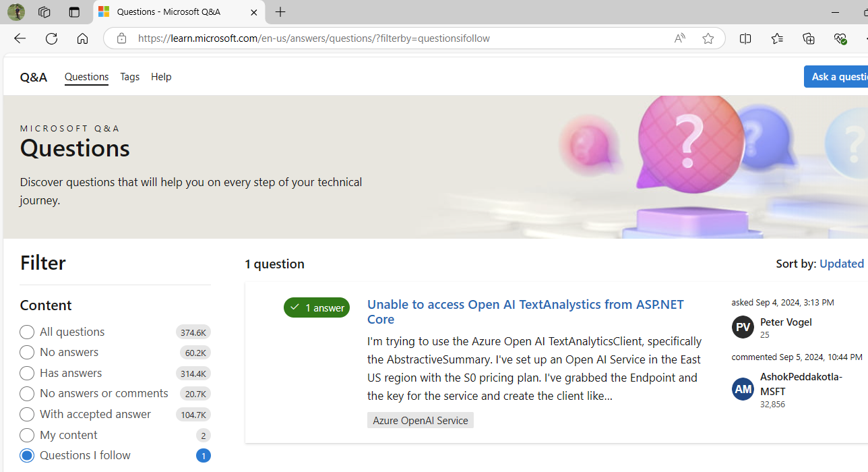Viewport: 868px width, 472px height.
Task: Open the Unable to access Open AI TextAnalystics question
Action: click(x=525, y=312)
